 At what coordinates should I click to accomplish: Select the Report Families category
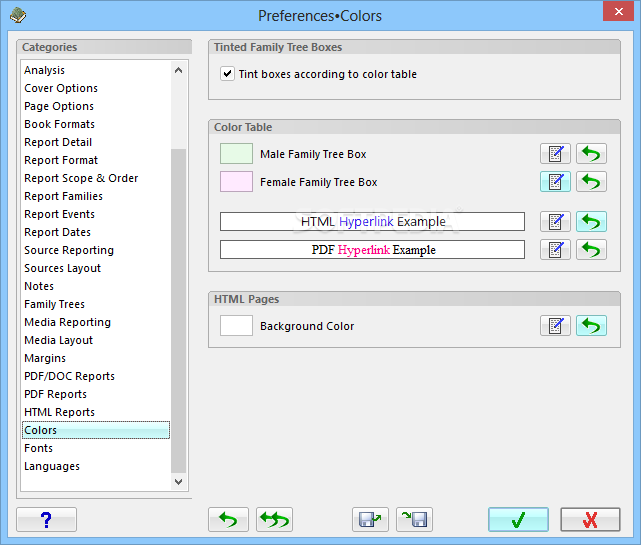tap(96, 196)
